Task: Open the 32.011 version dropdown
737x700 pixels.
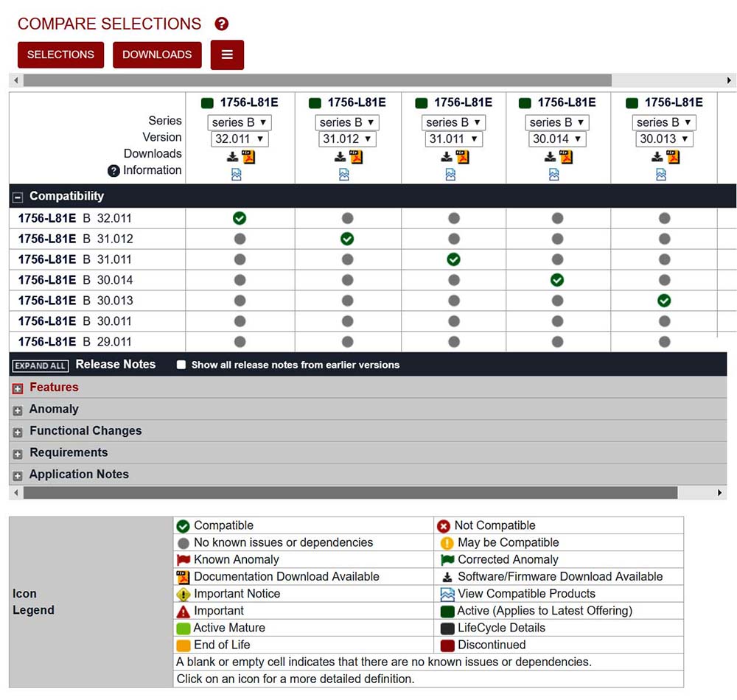Action: pos(240,139)
